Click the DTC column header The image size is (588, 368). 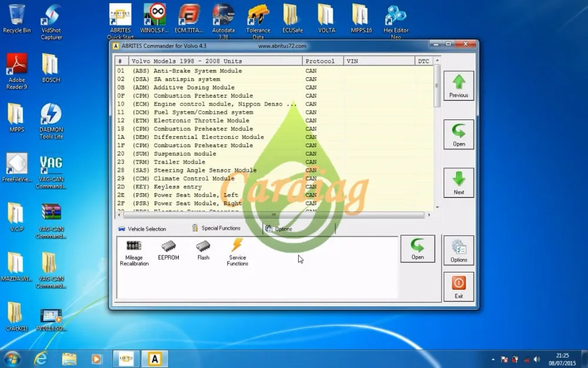(x=424, y=61)
